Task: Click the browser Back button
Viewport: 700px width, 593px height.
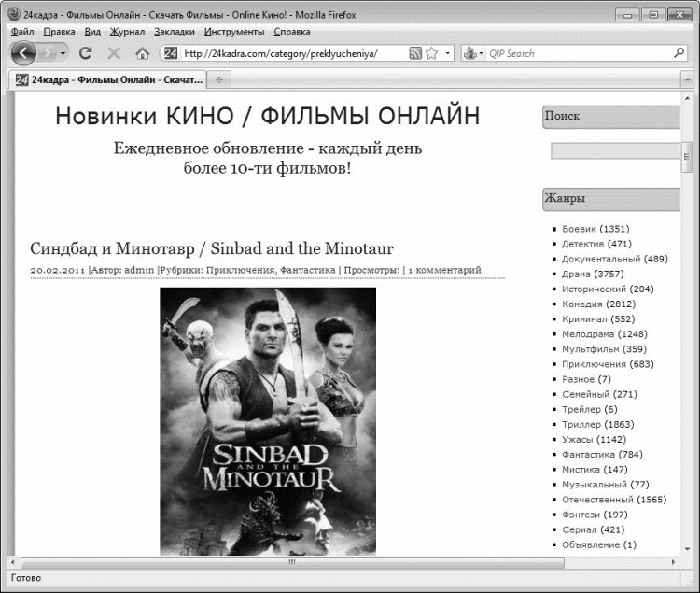Action: point(23,53)
